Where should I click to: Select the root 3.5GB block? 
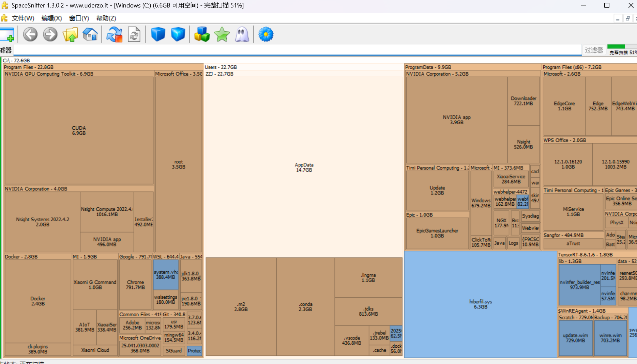[x=179, y=164]
